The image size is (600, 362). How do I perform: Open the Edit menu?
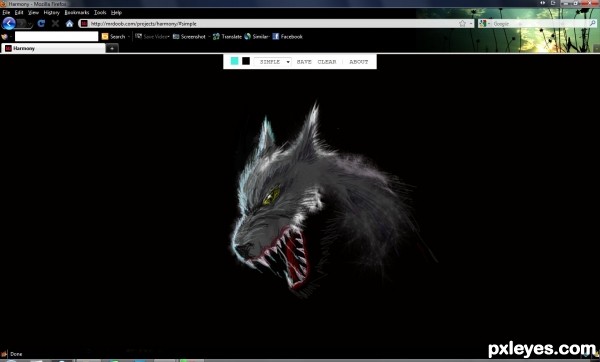pos(19,12)
